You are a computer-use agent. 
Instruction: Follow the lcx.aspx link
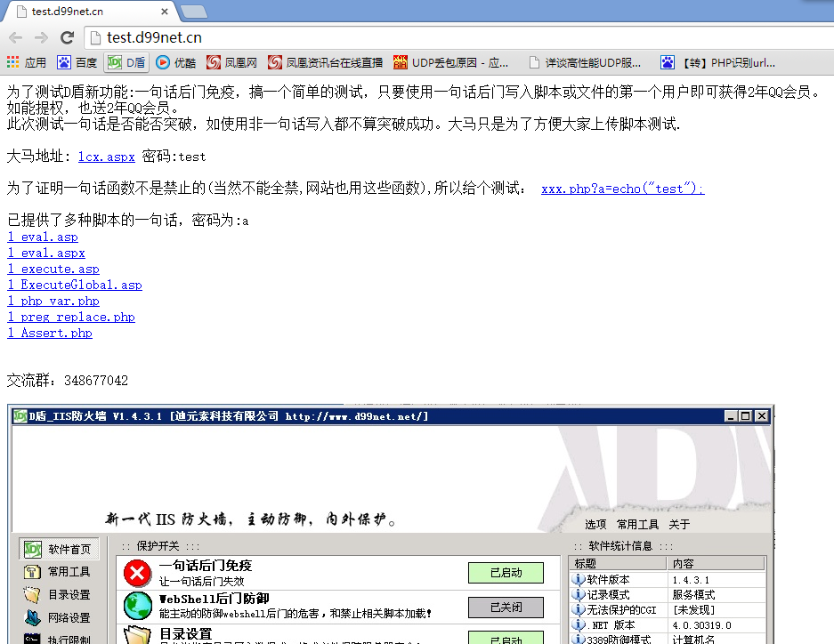tap(107, 157)
